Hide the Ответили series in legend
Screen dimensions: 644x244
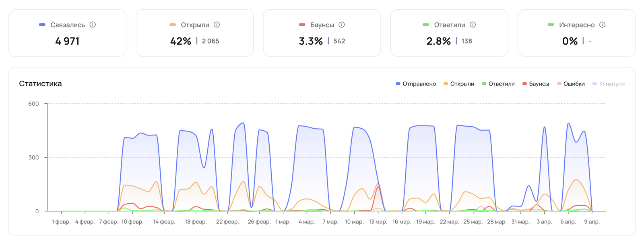pos(498,84)
